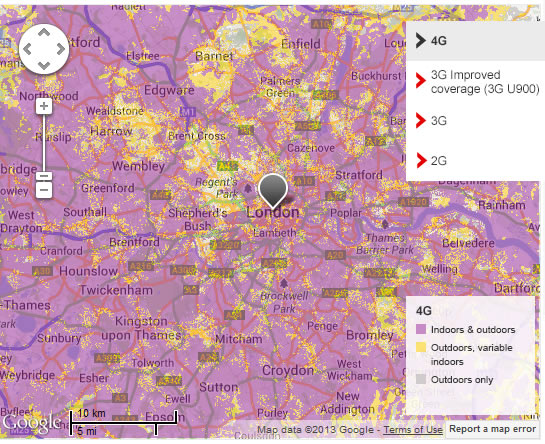
Task: Click the Brentford label on the map
Action: coord(135,242)
